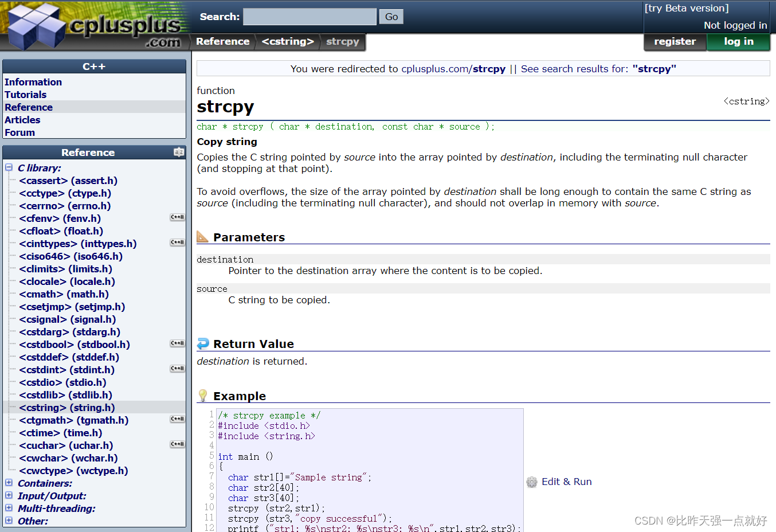
Task: Click the C++11 badge next to cinttypes
Action: click(x=178, y=242)
